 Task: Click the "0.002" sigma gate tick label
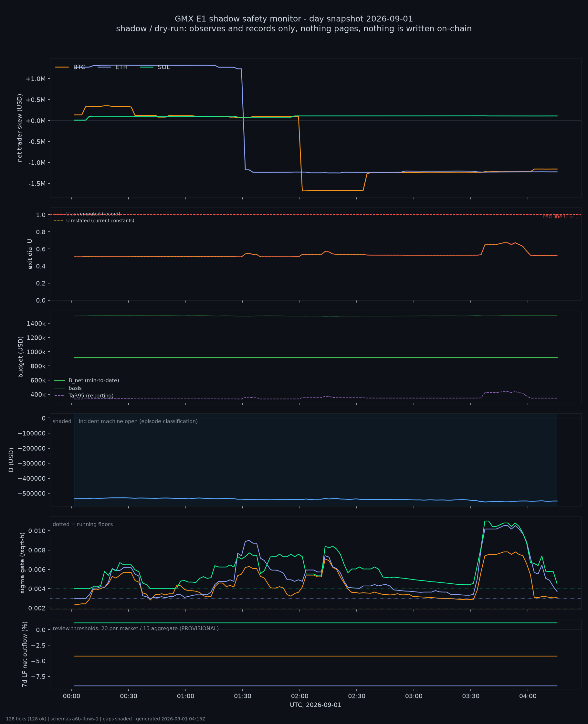click(x=37, y=609)
